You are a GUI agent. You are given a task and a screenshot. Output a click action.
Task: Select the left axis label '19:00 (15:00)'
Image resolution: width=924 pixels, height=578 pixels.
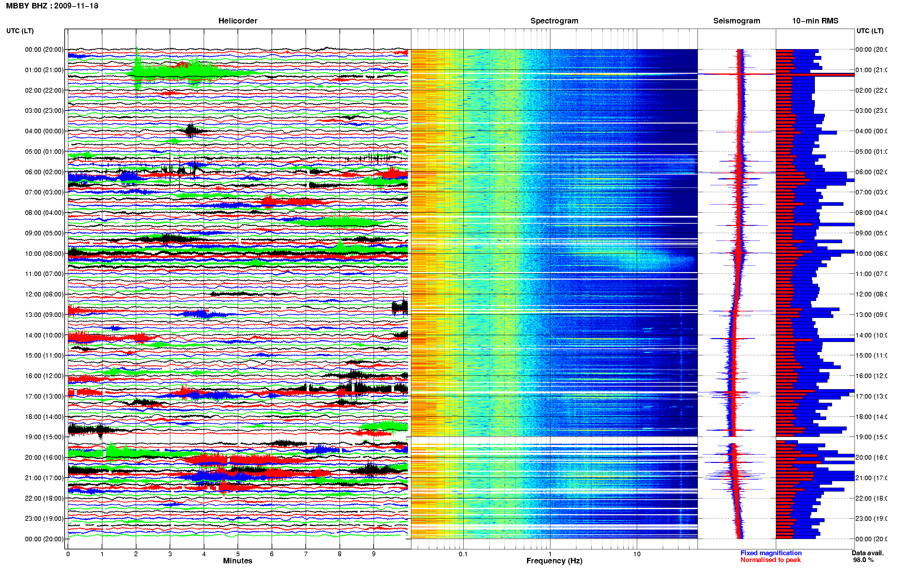[44, 437]
